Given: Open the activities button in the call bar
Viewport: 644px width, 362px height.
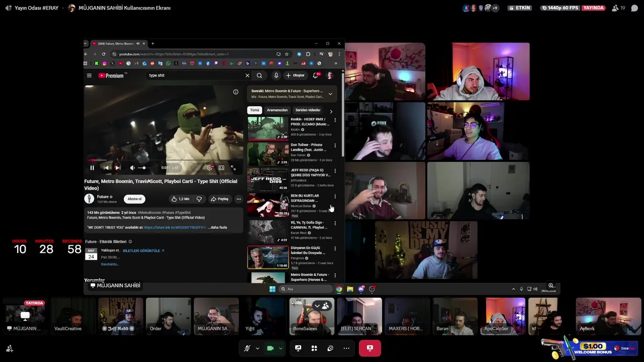Looking at the screenshot, I should click(x=314, y=348).
